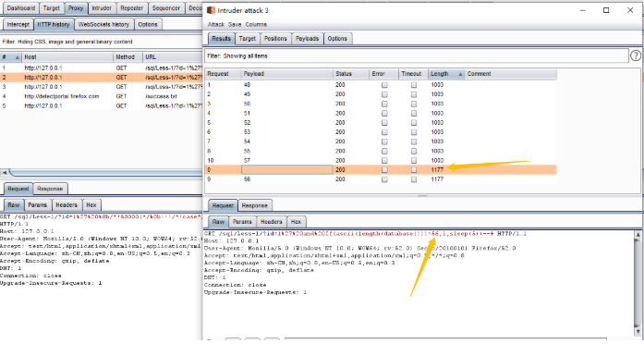Tick the Error checkbox for payload 57 row
Image resolution: width=644 pixels, height=344 pixels.
point(384,161)
